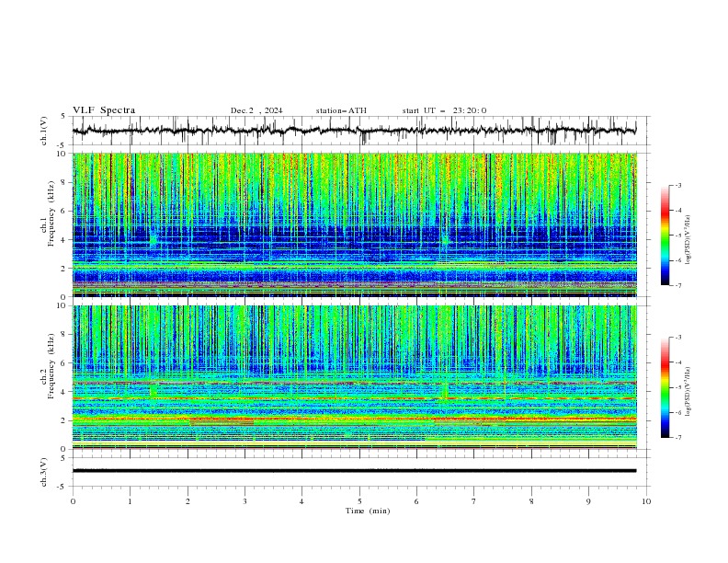Click the time axis tick label "3"
Image resolution: width=728 pixels, height=563 pixels.
click(x=245, y=501)
